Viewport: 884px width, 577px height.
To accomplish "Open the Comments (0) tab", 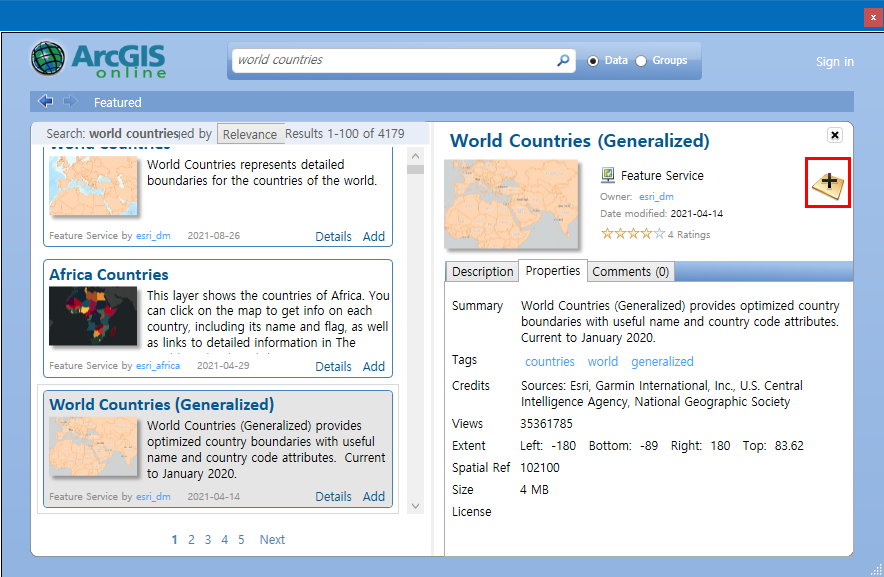I will (630, 272).
